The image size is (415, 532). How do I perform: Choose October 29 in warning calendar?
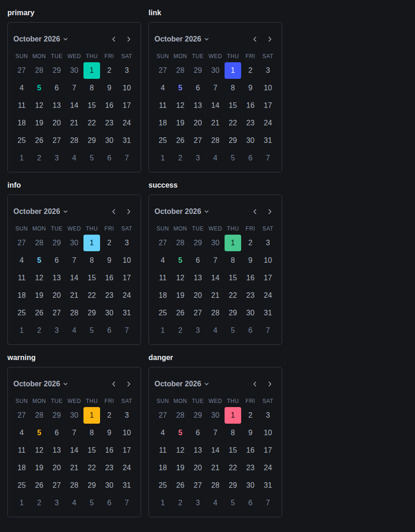click(x=92, y=485)
